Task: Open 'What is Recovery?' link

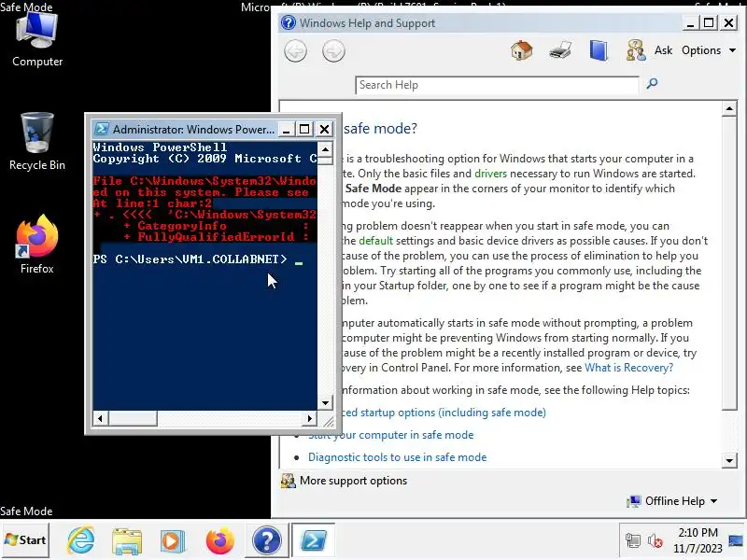Action: (628, 368)
